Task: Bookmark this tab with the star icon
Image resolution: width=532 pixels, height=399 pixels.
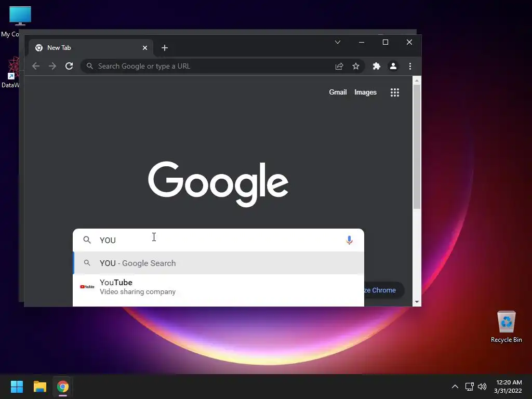Action: click(355, 66)
